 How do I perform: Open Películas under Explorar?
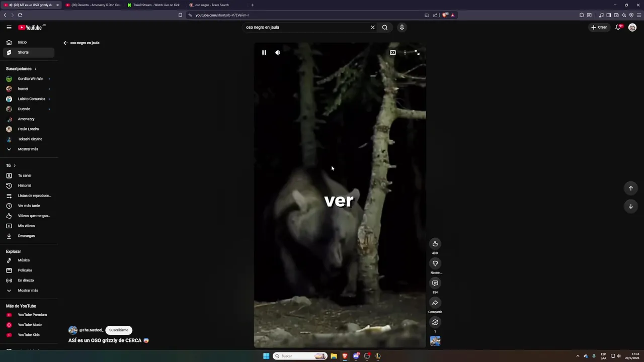[28, 270]
